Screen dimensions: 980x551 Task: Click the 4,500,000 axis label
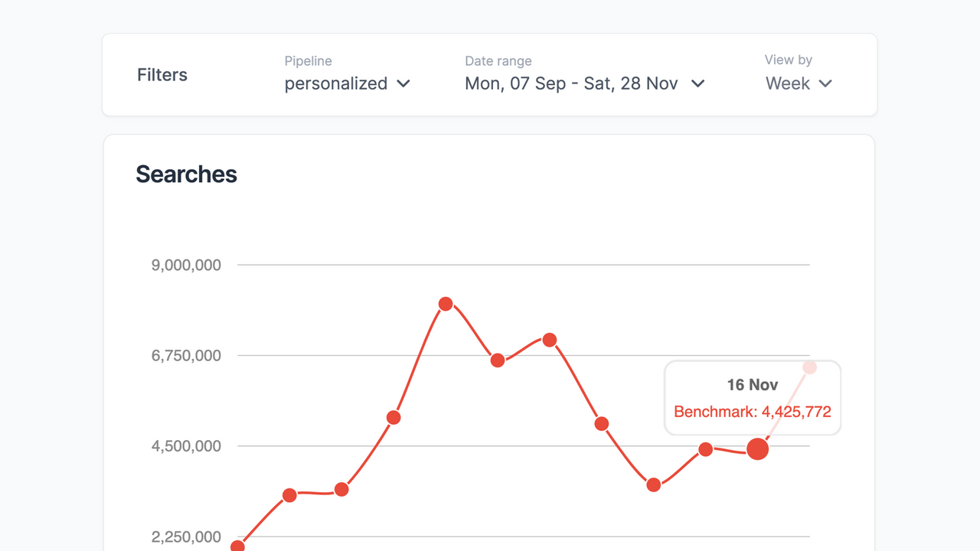click(x=186, y=446)
